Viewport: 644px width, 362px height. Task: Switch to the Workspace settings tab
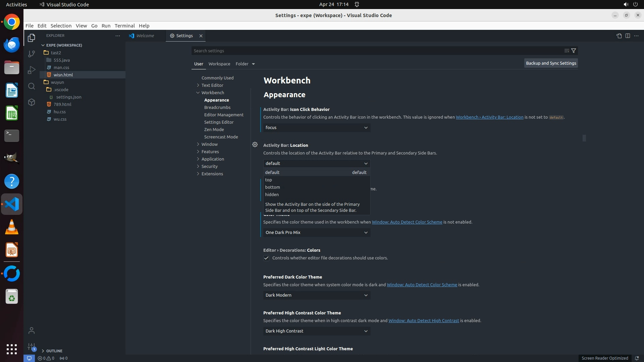click(219, 64)
